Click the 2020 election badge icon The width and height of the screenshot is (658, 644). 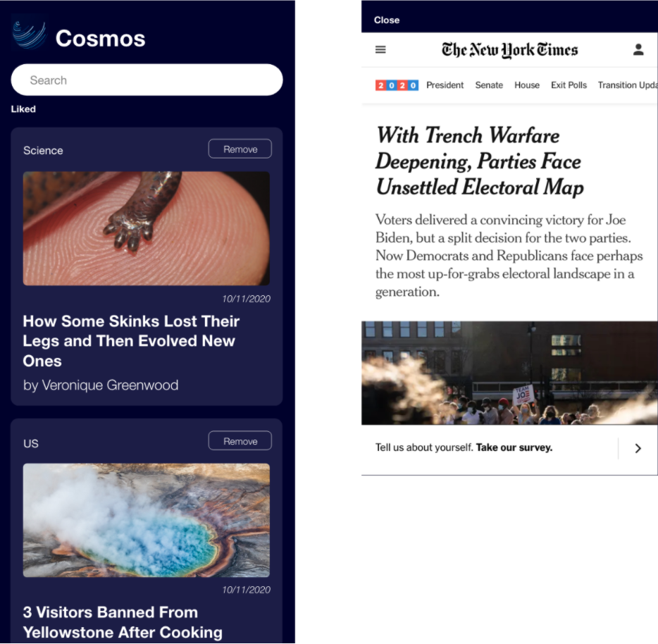pos(397,86)
